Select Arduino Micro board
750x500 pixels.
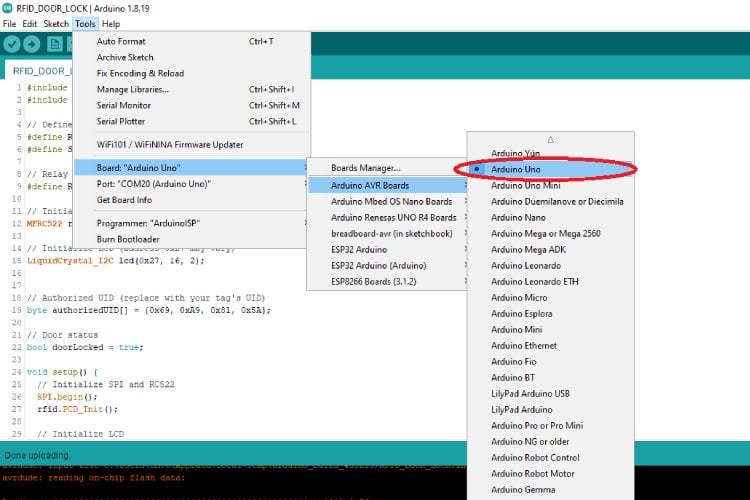tap(551, 298)
